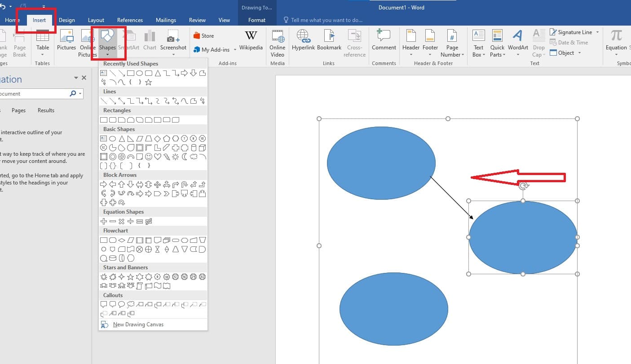Select the 32-Point Star shape
The width and height of the screenshot is (631, 364).
[x=202, y=277]
